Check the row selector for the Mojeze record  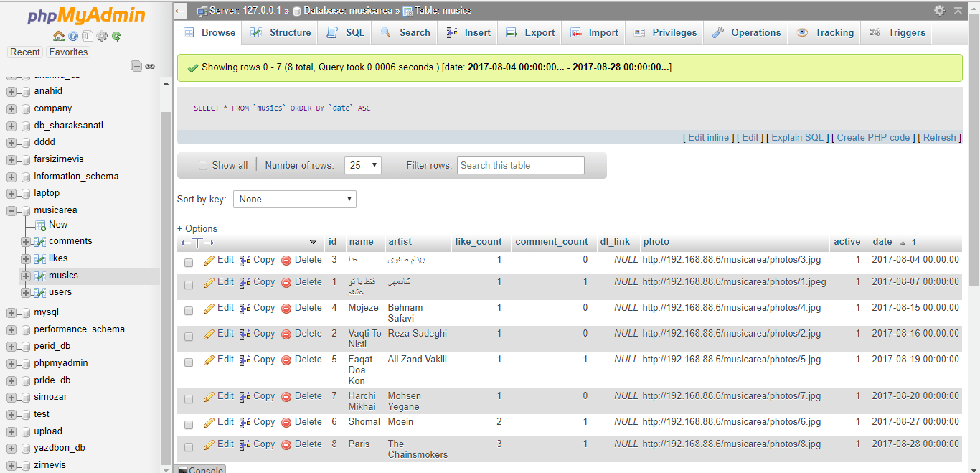189,310
